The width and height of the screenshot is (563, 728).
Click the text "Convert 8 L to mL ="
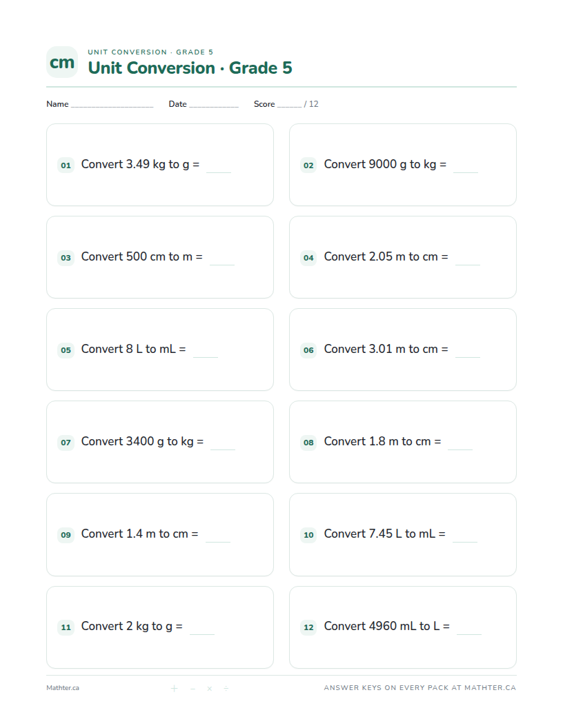pyautogui.click(x=133, y=349)
